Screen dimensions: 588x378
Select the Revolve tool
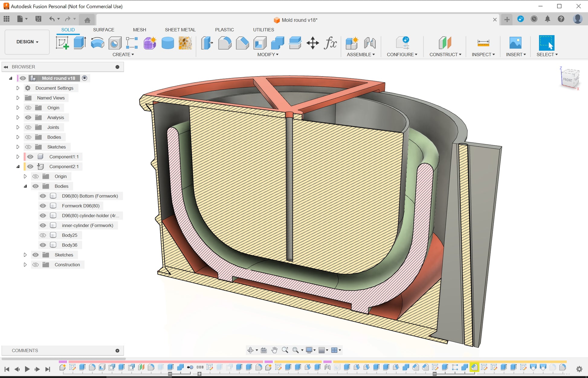(x=97, y=43)
